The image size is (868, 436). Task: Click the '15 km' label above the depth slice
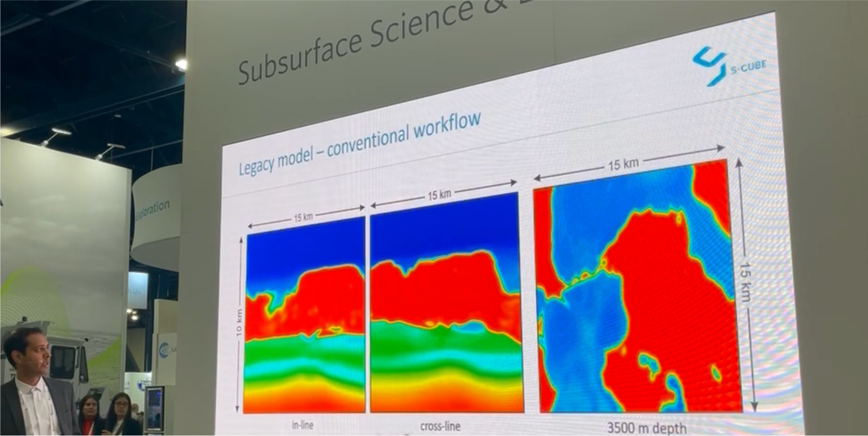(623, 164)
